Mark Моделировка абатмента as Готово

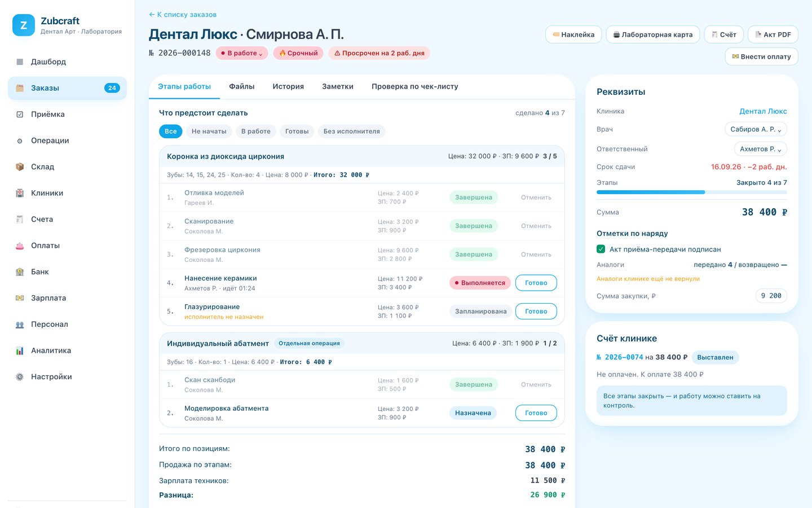click(x=536, y=413)
